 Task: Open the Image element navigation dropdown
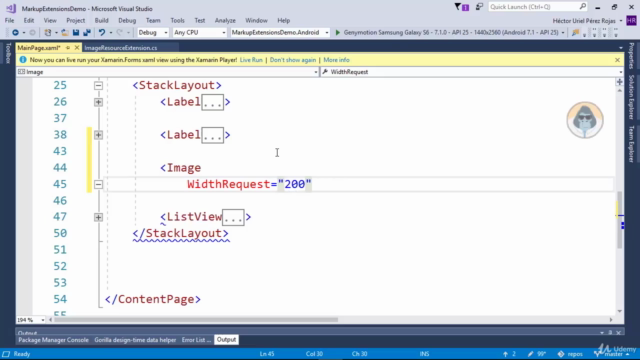(x=168, y=72)
